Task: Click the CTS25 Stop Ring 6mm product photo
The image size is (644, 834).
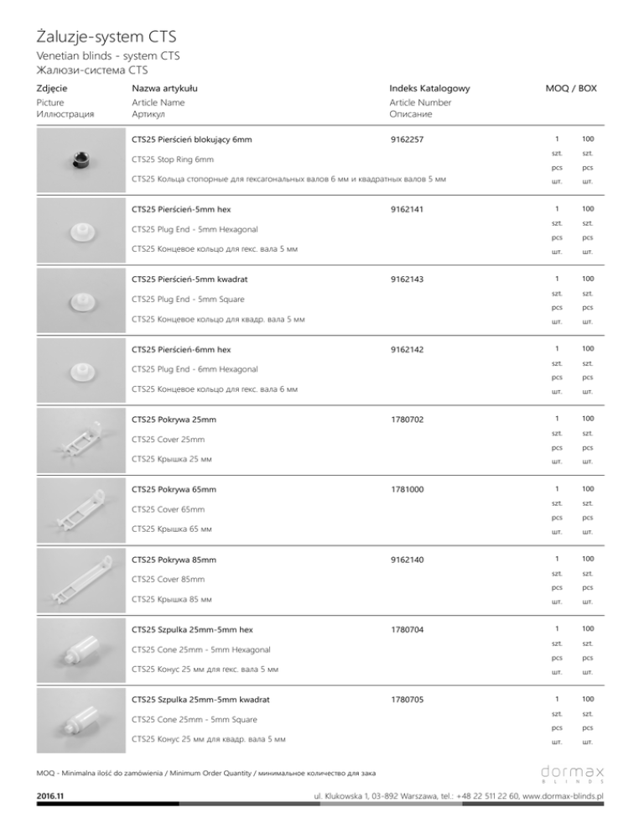Action: 81,159
